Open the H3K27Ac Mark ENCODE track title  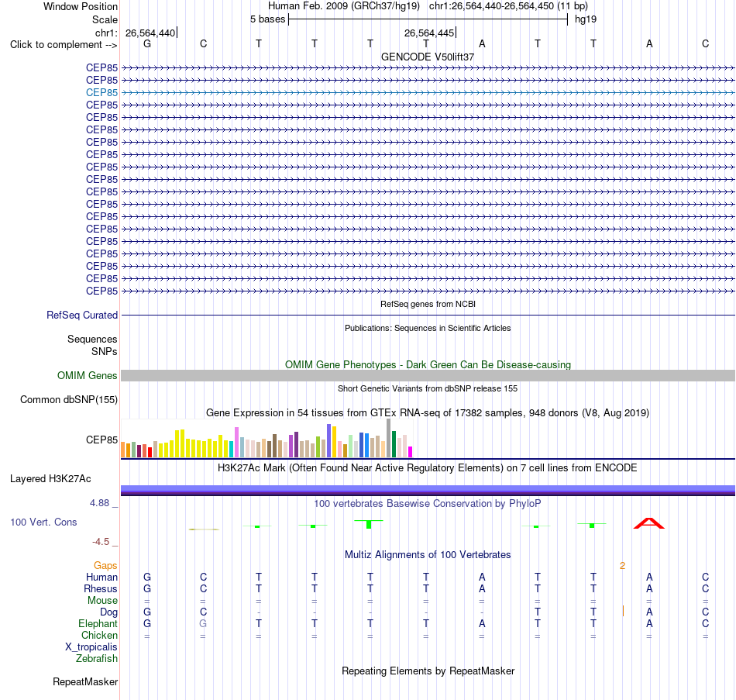click(x=428, y=468)
